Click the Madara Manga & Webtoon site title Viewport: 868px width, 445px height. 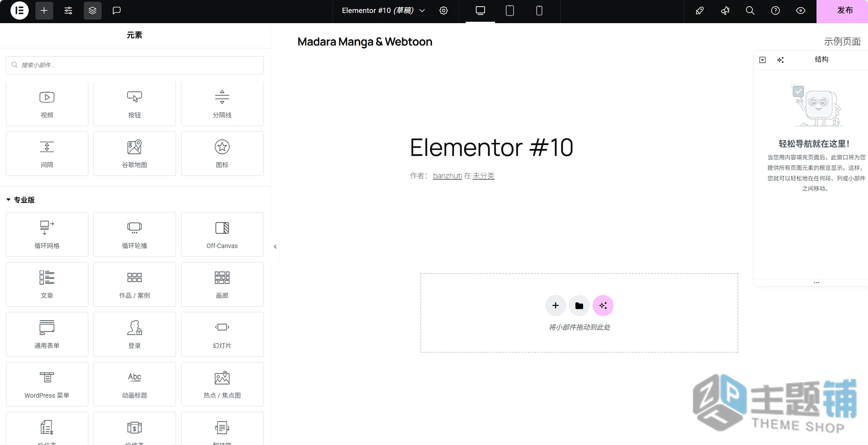coord(365,42)
